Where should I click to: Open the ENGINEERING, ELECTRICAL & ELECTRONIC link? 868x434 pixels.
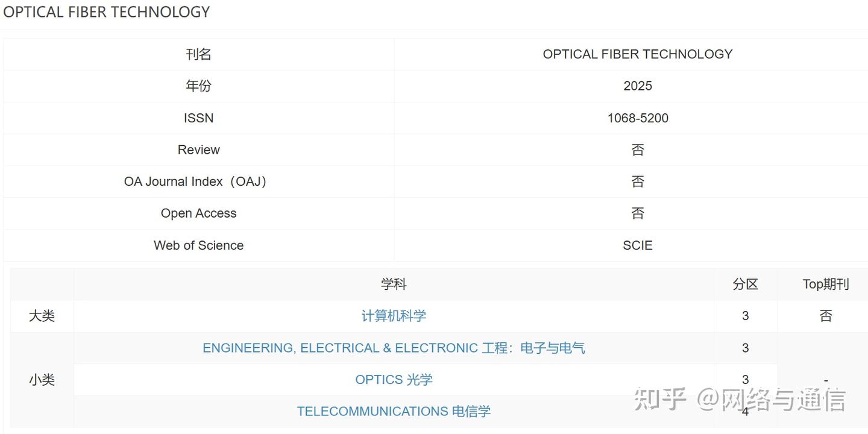click(x=394, y=348)
